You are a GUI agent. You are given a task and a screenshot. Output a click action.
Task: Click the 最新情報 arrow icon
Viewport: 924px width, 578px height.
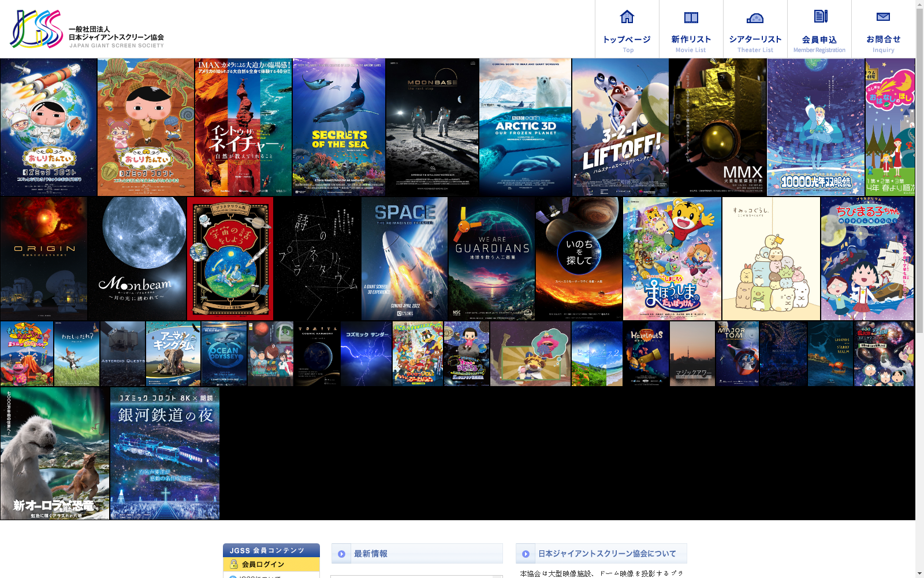(x=341, y=554)
